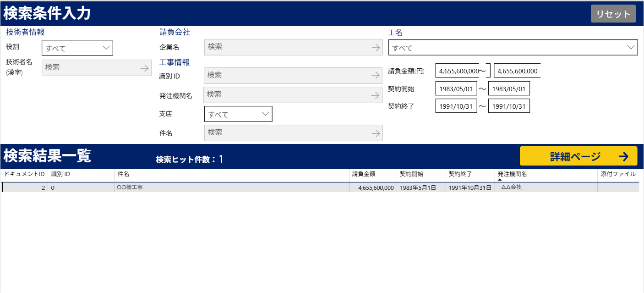
Task: Click the minimum 請負金額 input field
Action: click(x=458, y=71)
